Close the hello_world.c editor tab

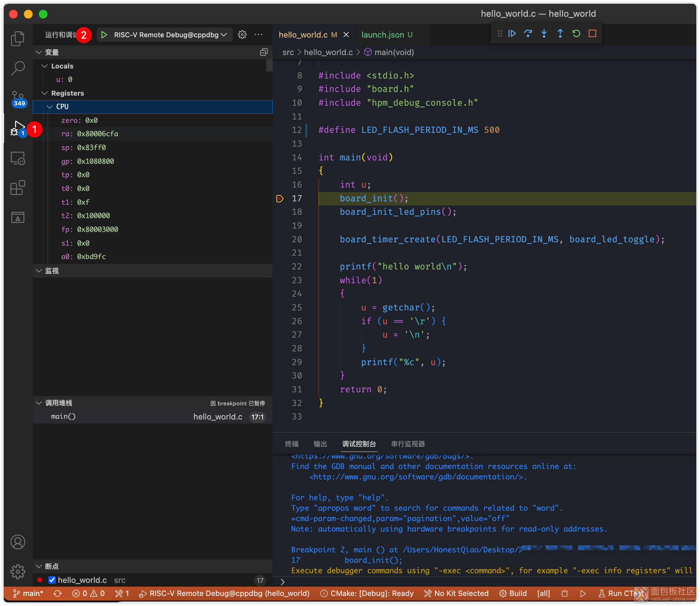[x=346, y=35]
